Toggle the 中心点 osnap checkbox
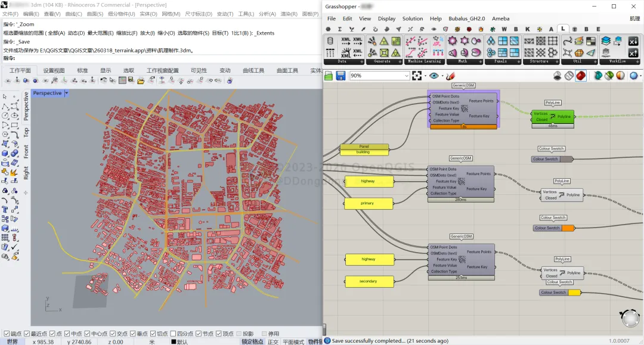This screenshot has width=644, height=345. [x=87, y=334]
